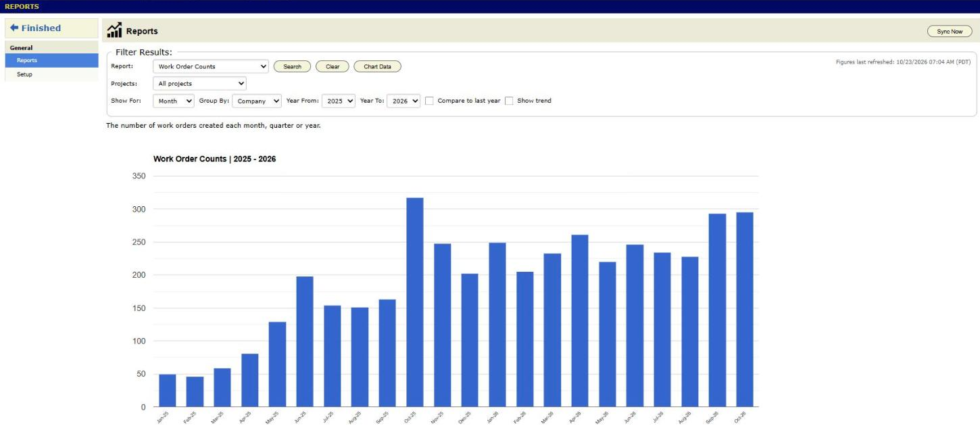
Task: Click the Jan-26 bar in the chart
Action: [497, 325]
